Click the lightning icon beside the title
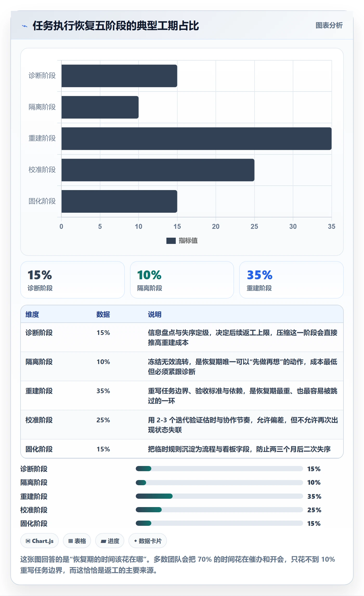364x596 pixels. [x=25, y=26]
